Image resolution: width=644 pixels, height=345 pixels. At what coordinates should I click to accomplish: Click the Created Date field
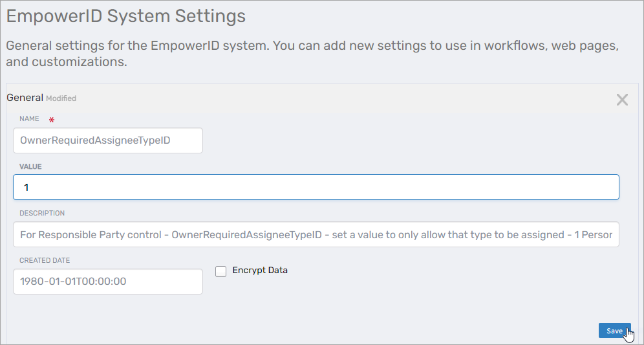point(108,282)
